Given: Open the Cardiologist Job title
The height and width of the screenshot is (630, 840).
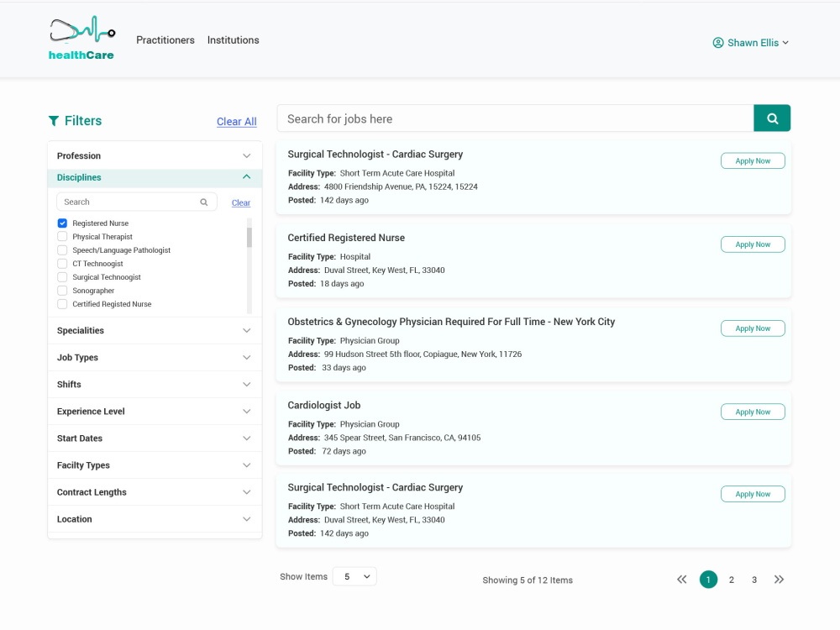Looking at the screenshot, I should 324,406.
